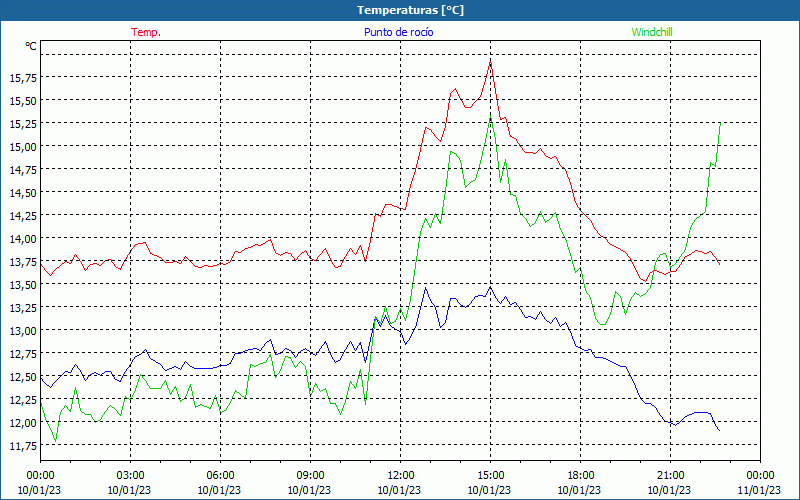Click the green windchill line's final rising point
The image size is (800, 500).
[720, 123]
